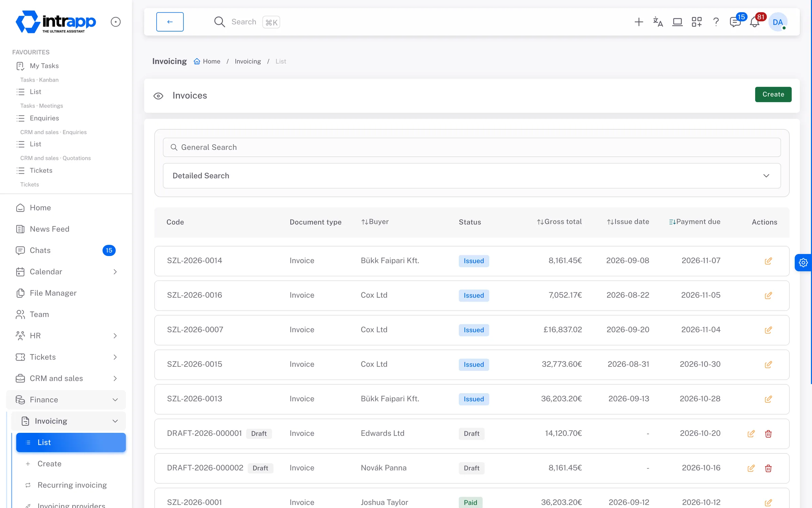Collapse the Invoicing submenu
Viewport: 812px width, 508px height.
pyautogui.click(x=69, y=421)
